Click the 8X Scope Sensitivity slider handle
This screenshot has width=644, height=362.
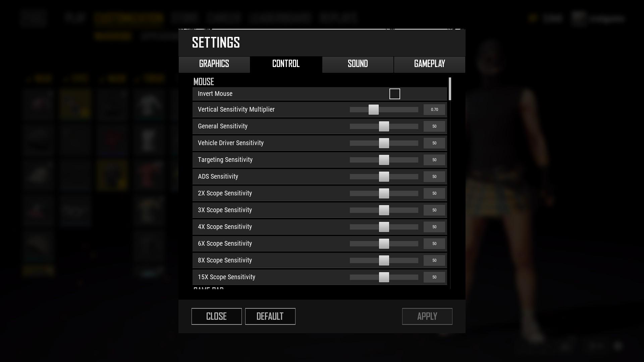tap(383, 260)
